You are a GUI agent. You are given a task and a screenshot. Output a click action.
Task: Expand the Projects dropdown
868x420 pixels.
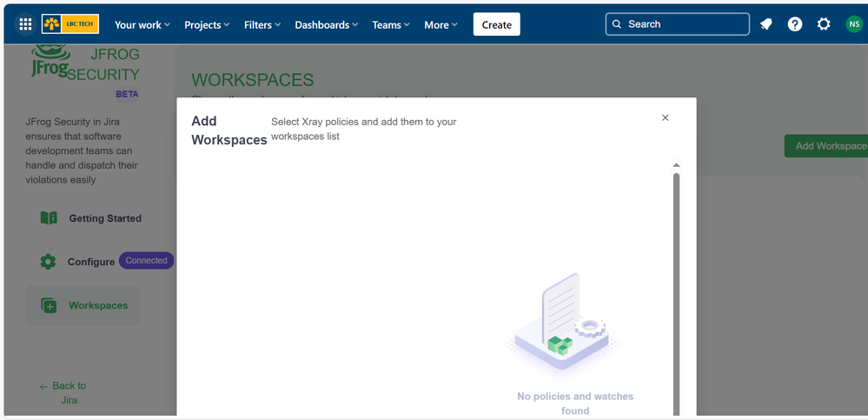point(207,25)
